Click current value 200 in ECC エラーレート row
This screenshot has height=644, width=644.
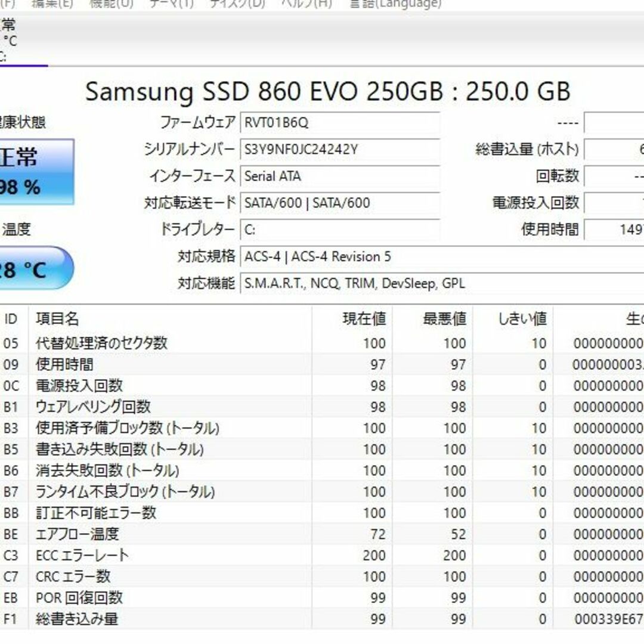pos(374,556)
